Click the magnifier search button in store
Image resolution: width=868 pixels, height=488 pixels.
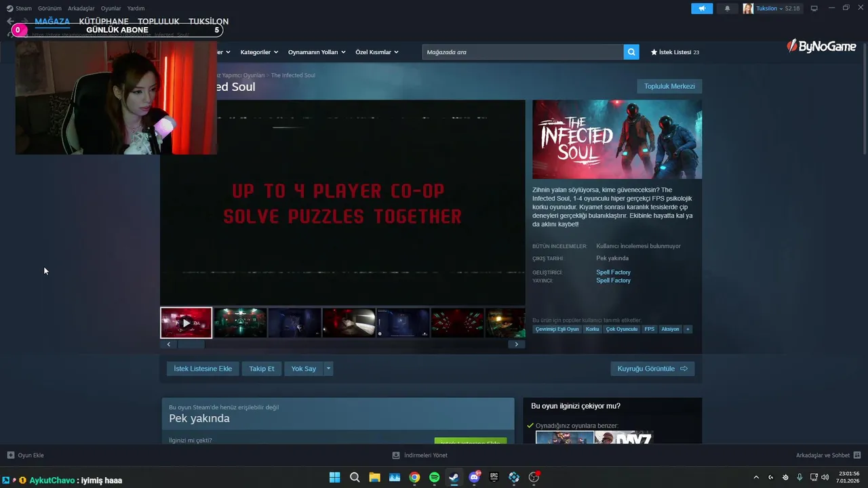(x=631, y=52)
